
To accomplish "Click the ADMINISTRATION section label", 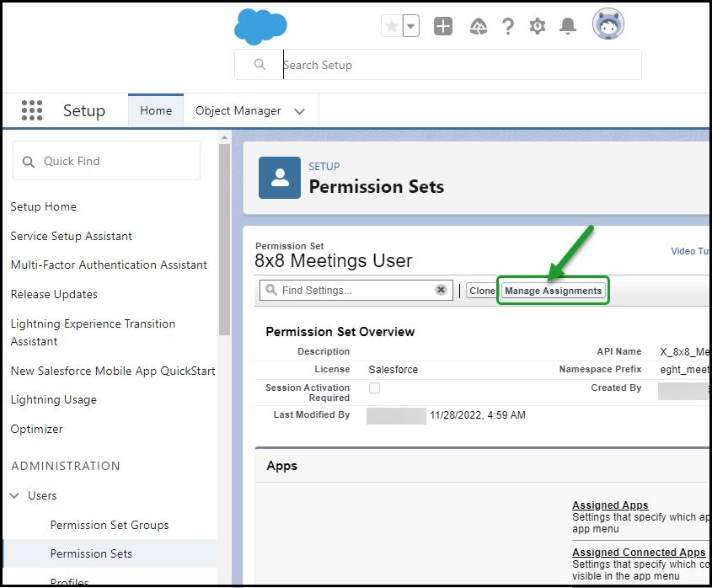I will [x=66, y=466].
